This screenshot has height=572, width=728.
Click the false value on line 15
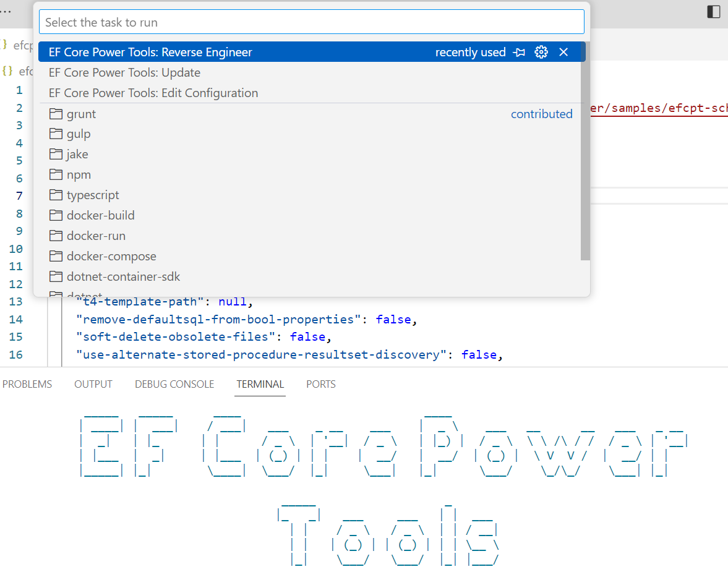[308, 336]
